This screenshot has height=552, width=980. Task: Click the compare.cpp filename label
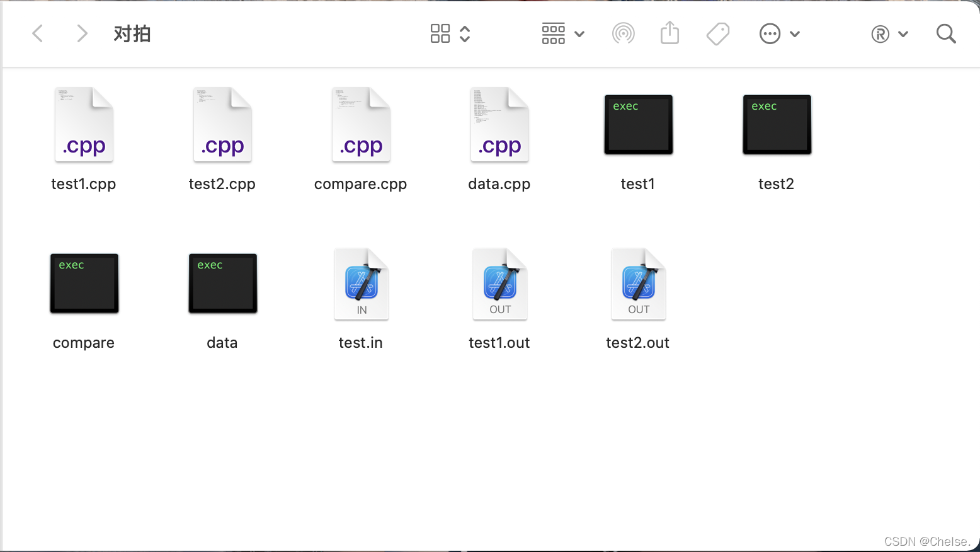[361, 184]
